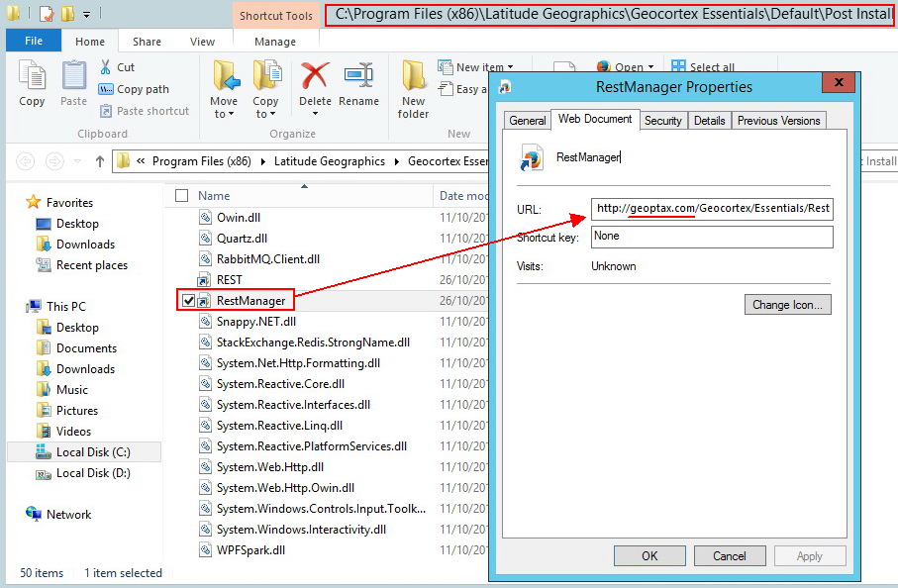Open Documents under This PC
The width and height of the screenshot is (898, 588).
[86, 348]
